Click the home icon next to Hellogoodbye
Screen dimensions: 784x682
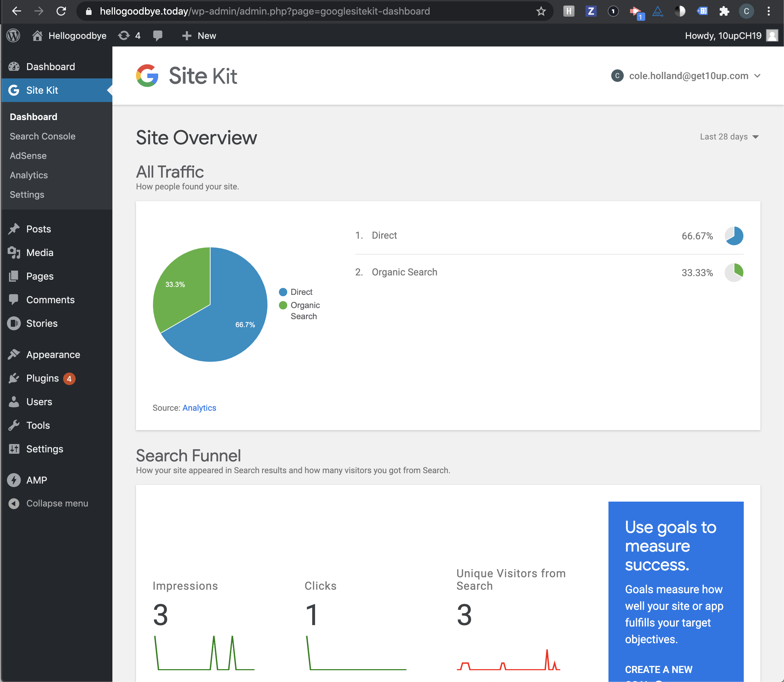coord(37,35)
